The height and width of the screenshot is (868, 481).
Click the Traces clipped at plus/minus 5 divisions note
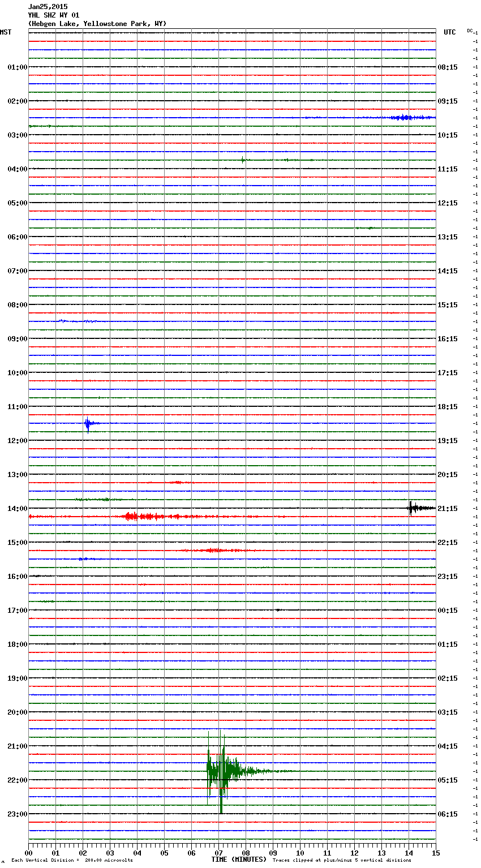coord(342,861)
